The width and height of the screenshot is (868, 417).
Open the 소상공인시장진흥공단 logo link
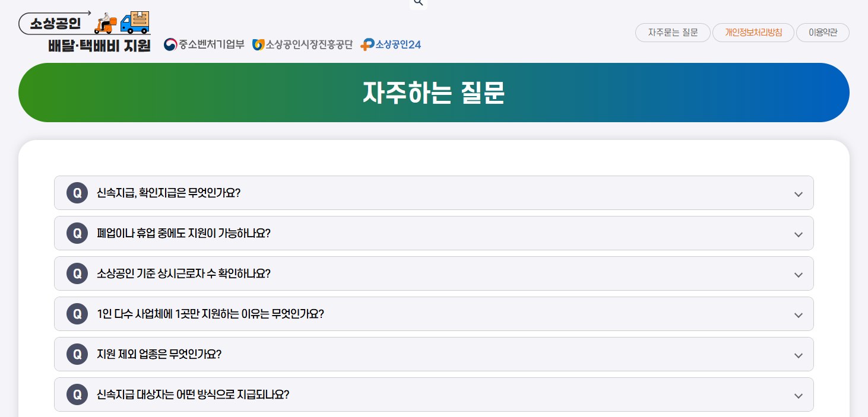pos(302,44)
